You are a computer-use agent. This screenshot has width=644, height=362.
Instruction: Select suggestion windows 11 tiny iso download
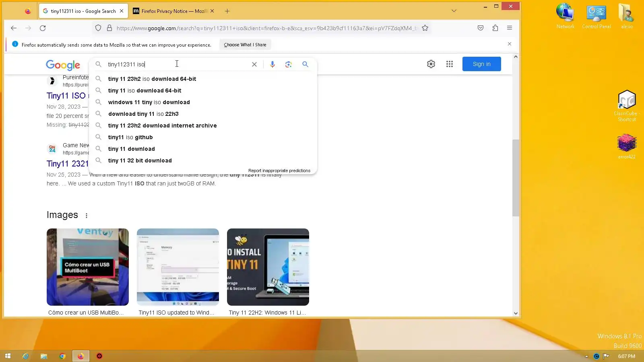203,102
